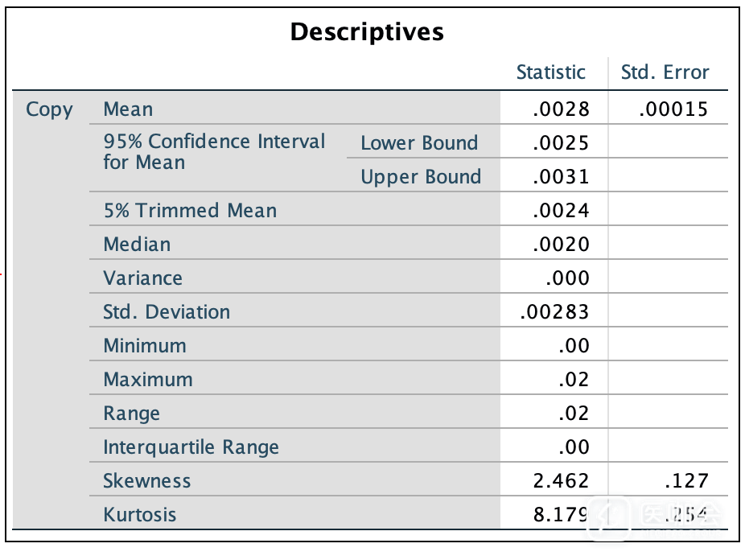Click the Mean standard error .00015
The width and height of the screenshot is (745, 560).
tap(673, 109)
